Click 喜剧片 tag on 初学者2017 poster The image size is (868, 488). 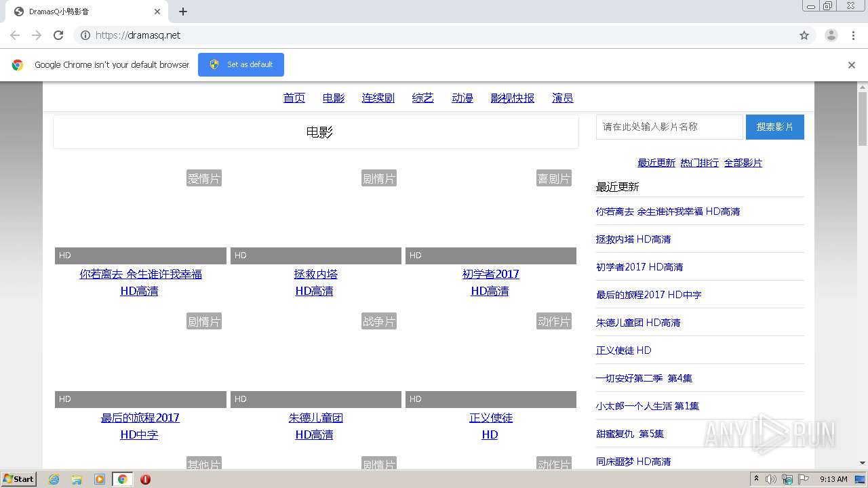[x=554, y=178]
